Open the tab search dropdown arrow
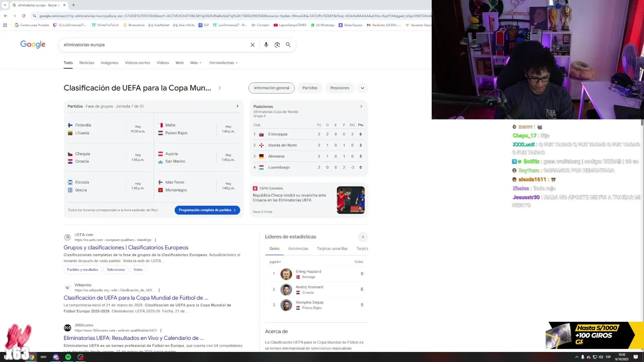Viewport: 644px width, 362px height. pos(5,5)
